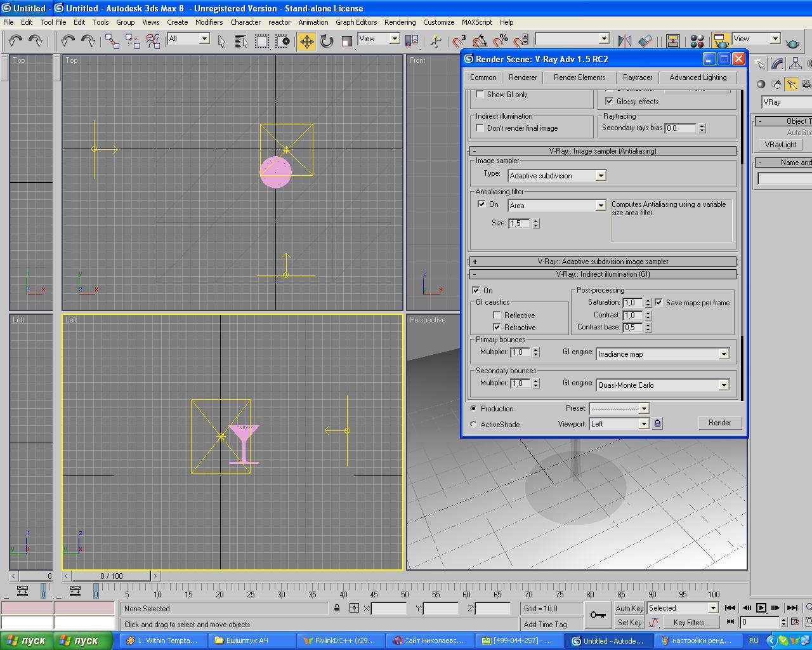Click the Select and Manipulate icon
The height and width of the screenshot is (650, 812).
(435, 41)
